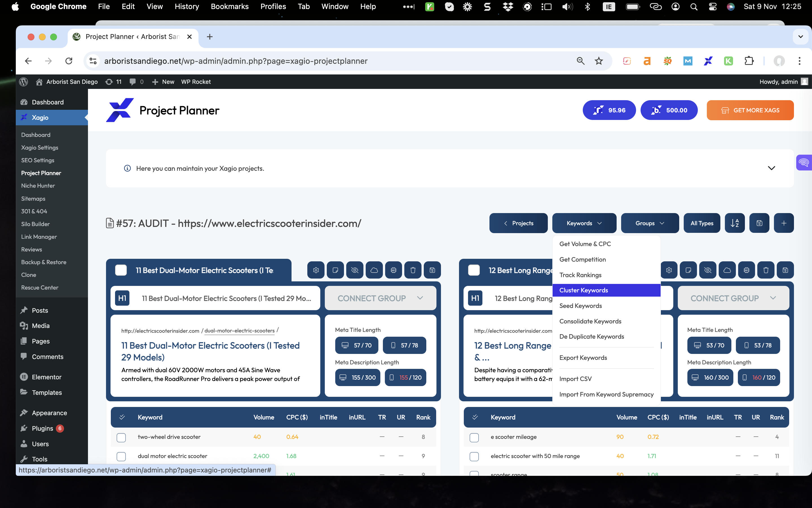
Task: Click cloud icon for 11 Best Dual-Motor group
Action: tap(374, 270)
